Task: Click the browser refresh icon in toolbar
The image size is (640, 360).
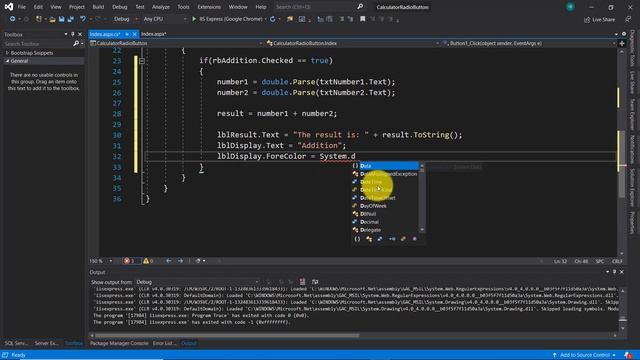Action: 273,19
